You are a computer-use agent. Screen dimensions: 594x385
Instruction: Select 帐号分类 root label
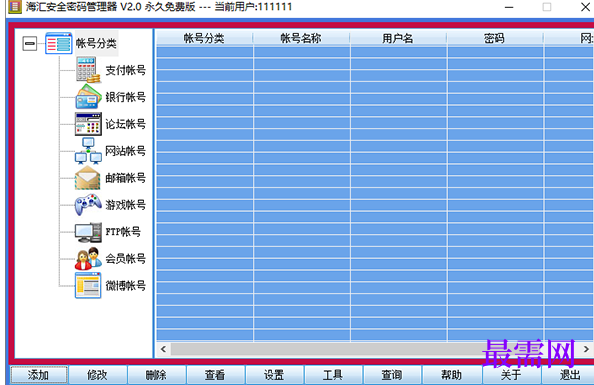96,43
